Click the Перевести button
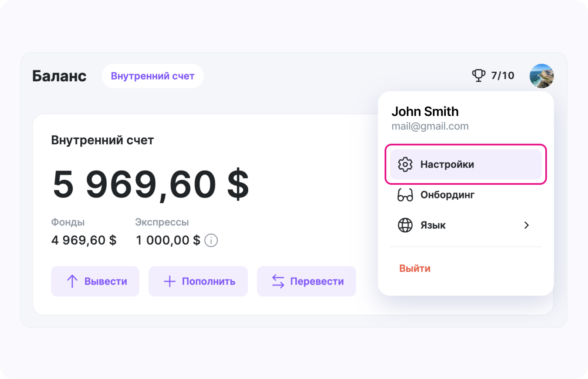This screenshot has height=379, width=588. coord(306,281)
